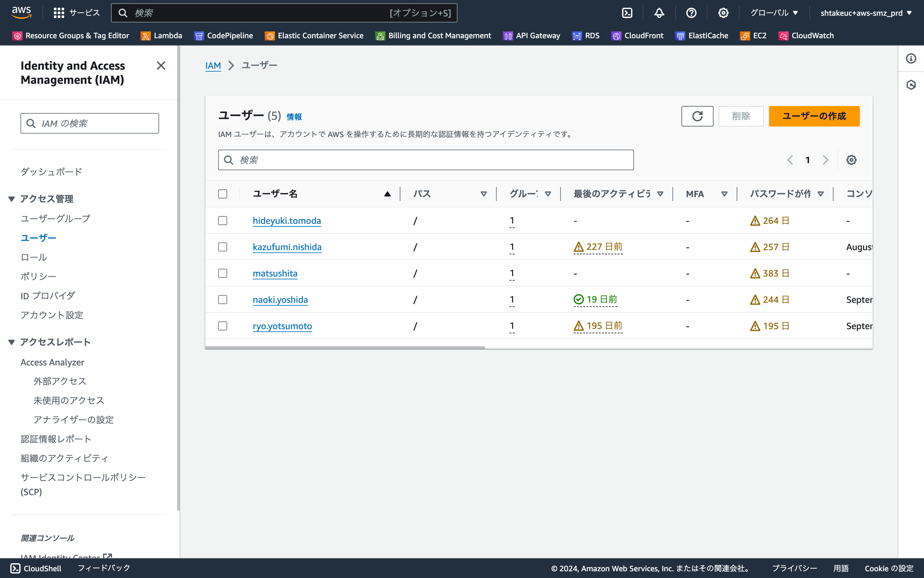Open the EC2 shortcut
Image resolution: width=924 pixels, height=578 pixels.
pyautogui.click(x=753, y=36)
